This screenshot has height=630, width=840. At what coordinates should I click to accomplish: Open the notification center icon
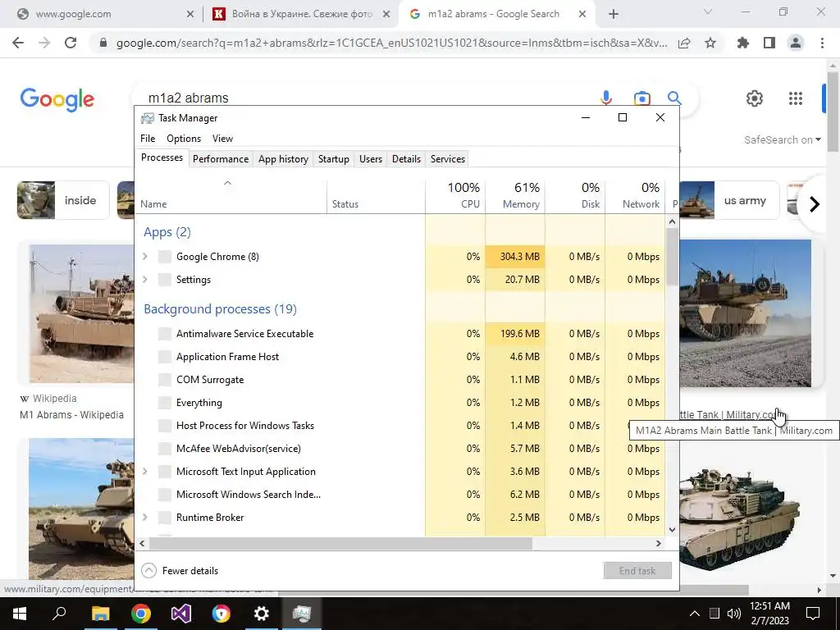click(x=813, y=614)
